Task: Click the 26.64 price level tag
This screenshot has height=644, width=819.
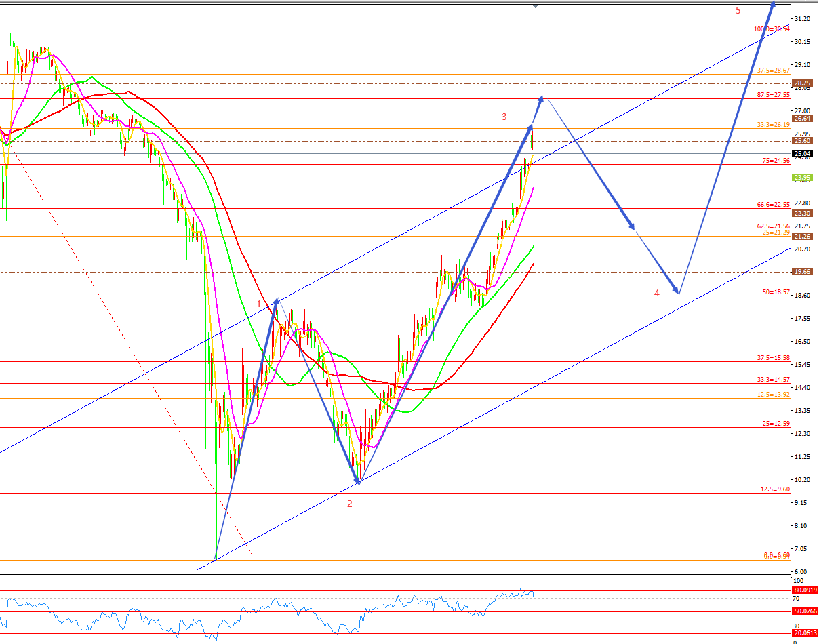Action: click(803, 119)
